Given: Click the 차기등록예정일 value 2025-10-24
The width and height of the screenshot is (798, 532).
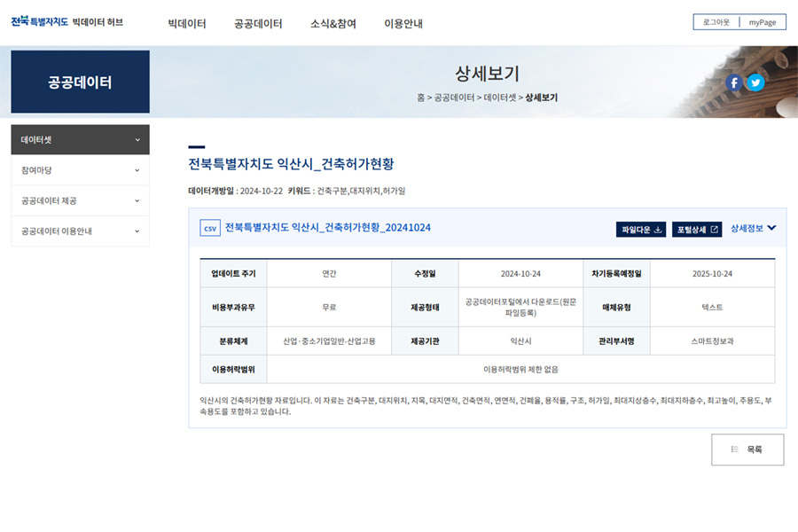Looking at the screenshot, I should [713, 274].
